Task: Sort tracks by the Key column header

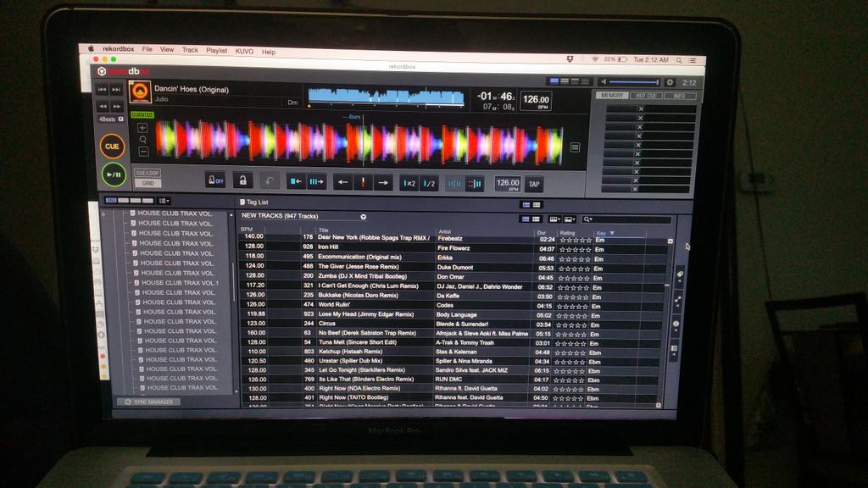Action: pos(601,233)
